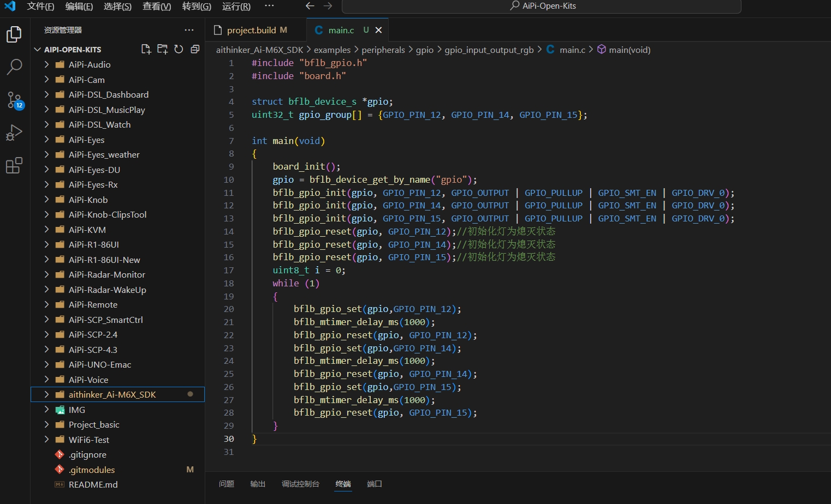The image size is (831, 504).
Task: Open the 查看(V) menu
Action: coord(157,6)
